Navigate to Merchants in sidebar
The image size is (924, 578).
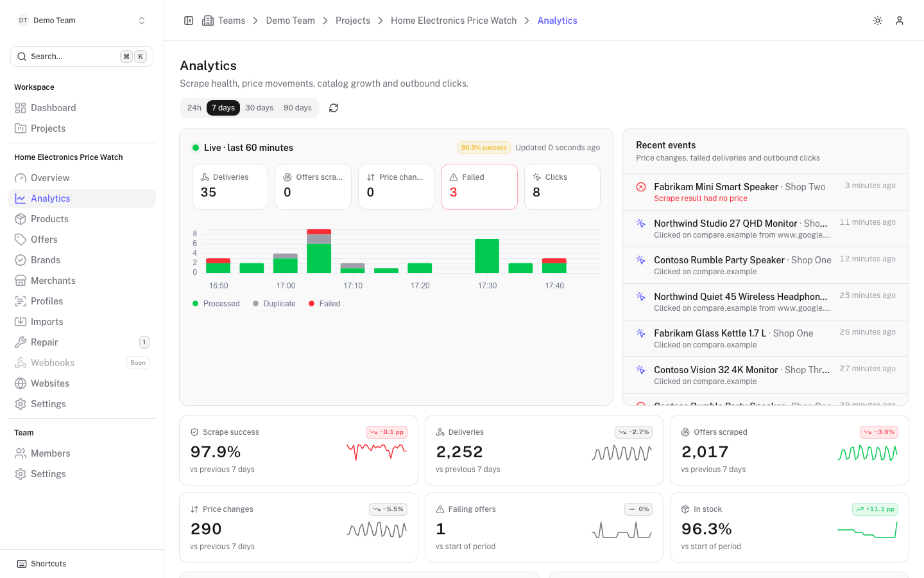[x=81, y=281]
